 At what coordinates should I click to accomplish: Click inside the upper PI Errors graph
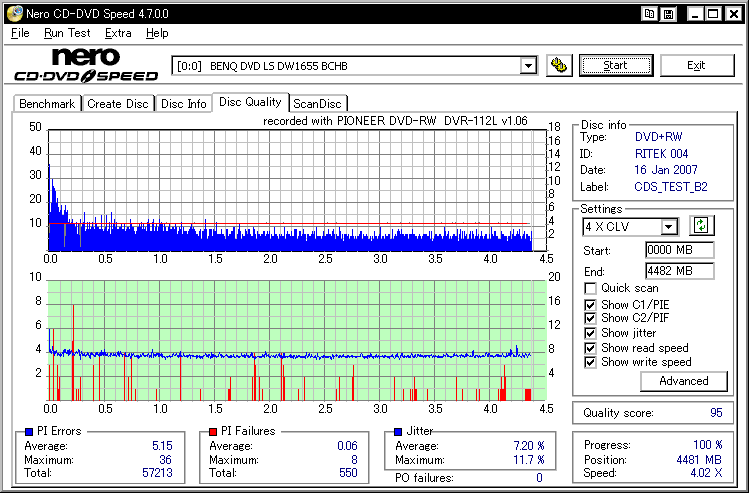pos(297,190)
